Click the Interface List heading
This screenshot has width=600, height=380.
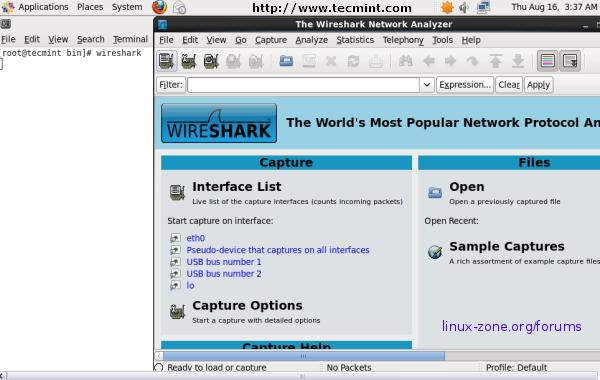[236, 187]
